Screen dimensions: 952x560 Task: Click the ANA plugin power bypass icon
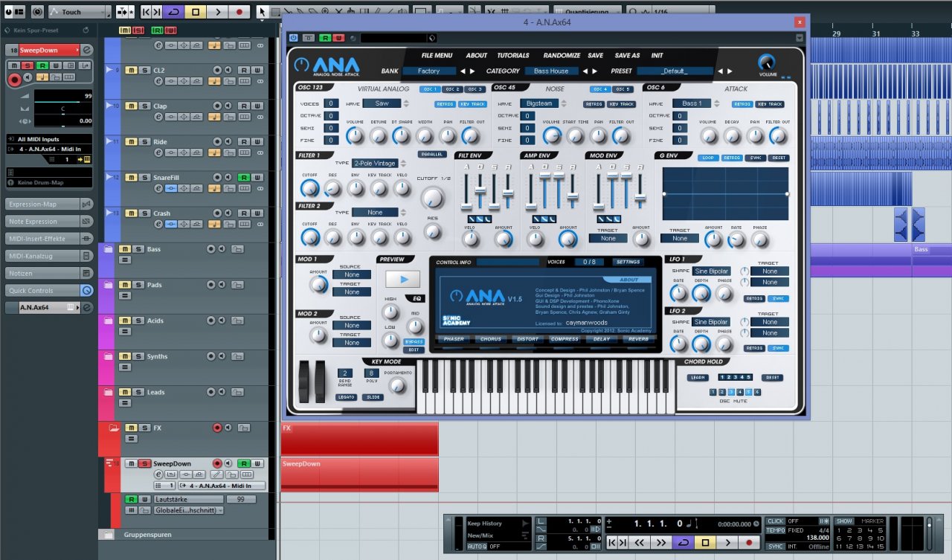(294, 38)
